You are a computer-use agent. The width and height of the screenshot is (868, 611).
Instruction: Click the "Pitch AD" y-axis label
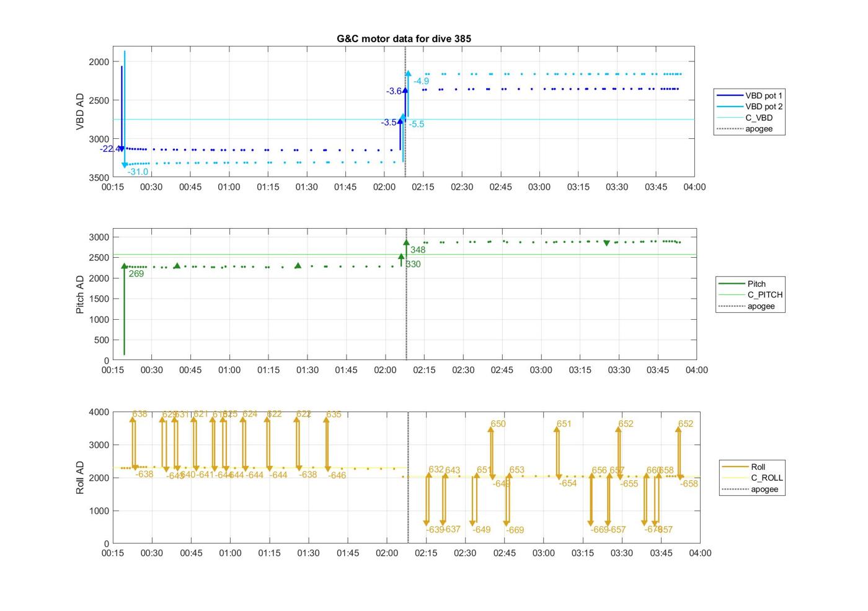pyautogui.click(x=80, y=294)
